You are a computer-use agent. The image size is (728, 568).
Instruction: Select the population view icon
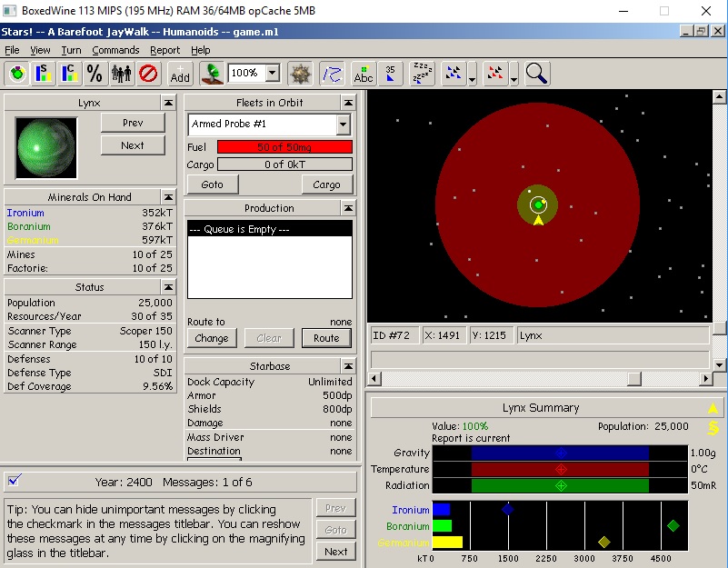pyautogui.click(x=121, y=74)
